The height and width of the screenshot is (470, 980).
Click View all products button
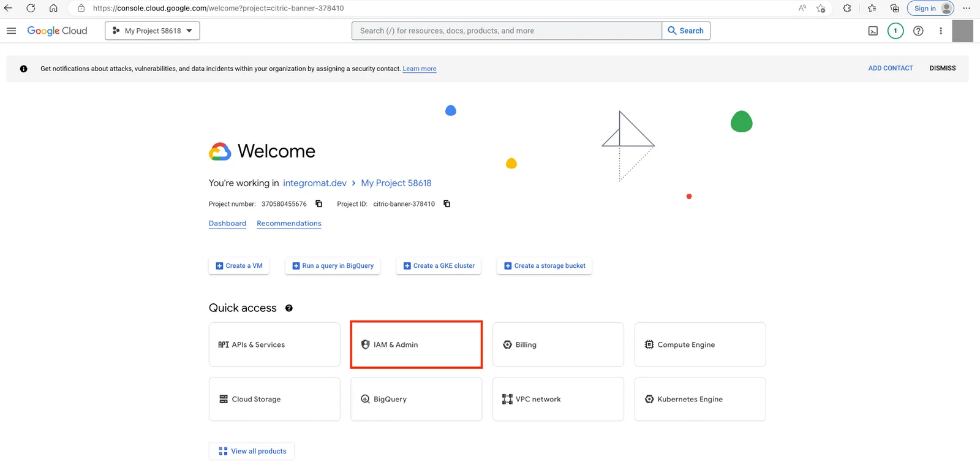coord(252,451)
